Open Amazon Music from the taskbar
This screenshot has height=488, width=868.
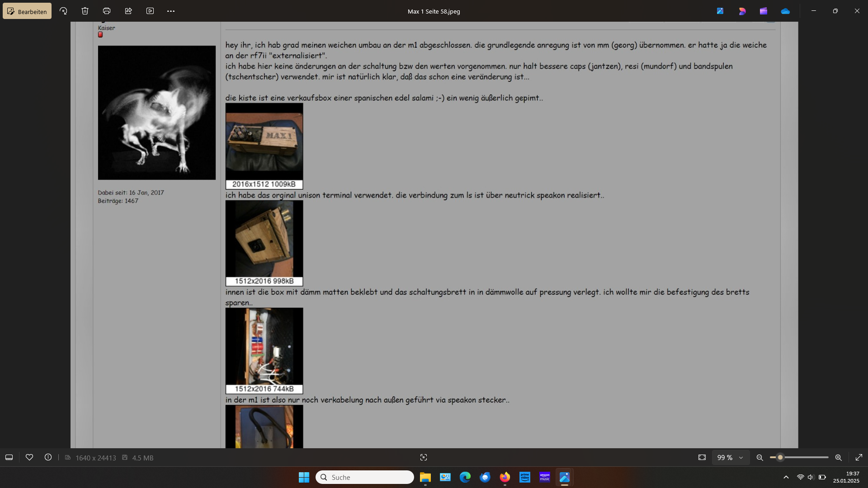545,477
